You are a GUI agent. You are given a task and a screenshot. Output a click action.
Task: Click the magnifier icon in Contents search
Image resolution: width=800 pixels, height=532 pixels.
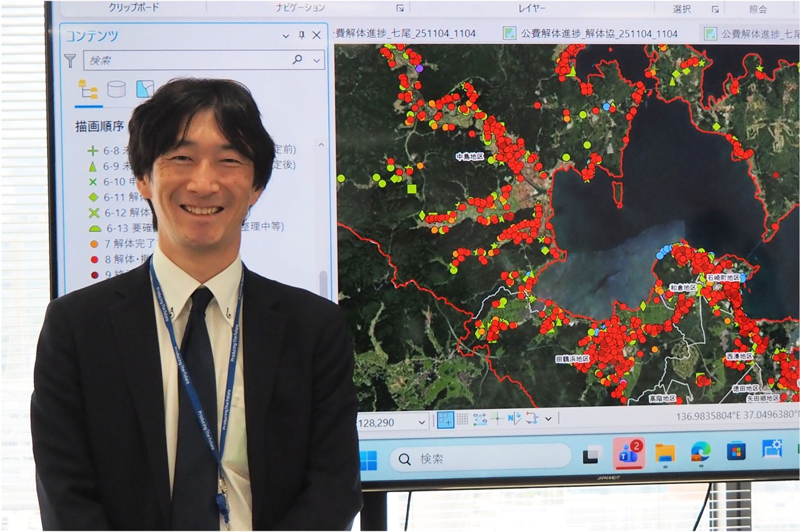297,59
